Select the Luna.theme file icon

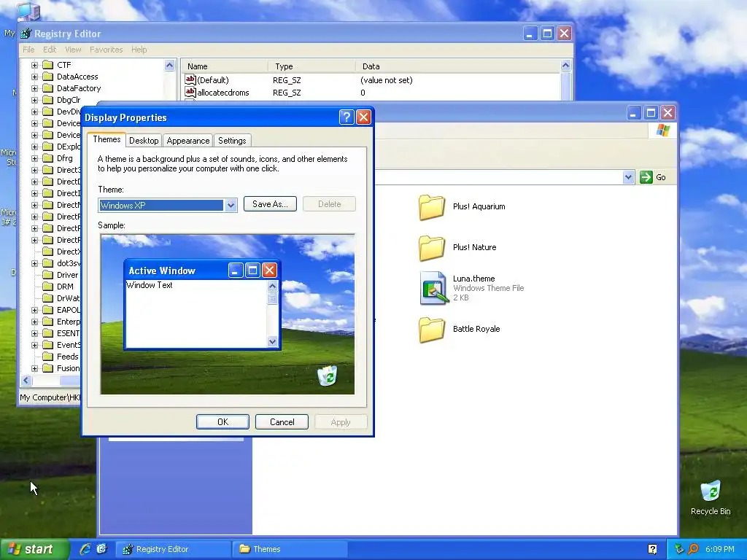pyautogui.click(x=434, y=288)
